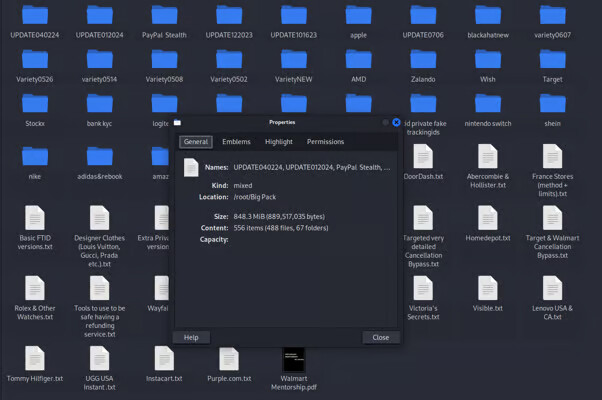Switch to the Emblems tab

pyautogui.click(x=236, y=142)
